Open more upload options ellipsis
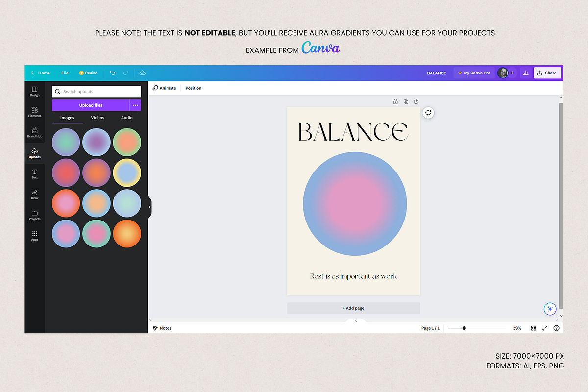The height and width of the screenshot is (392, 588). (135, 105)
